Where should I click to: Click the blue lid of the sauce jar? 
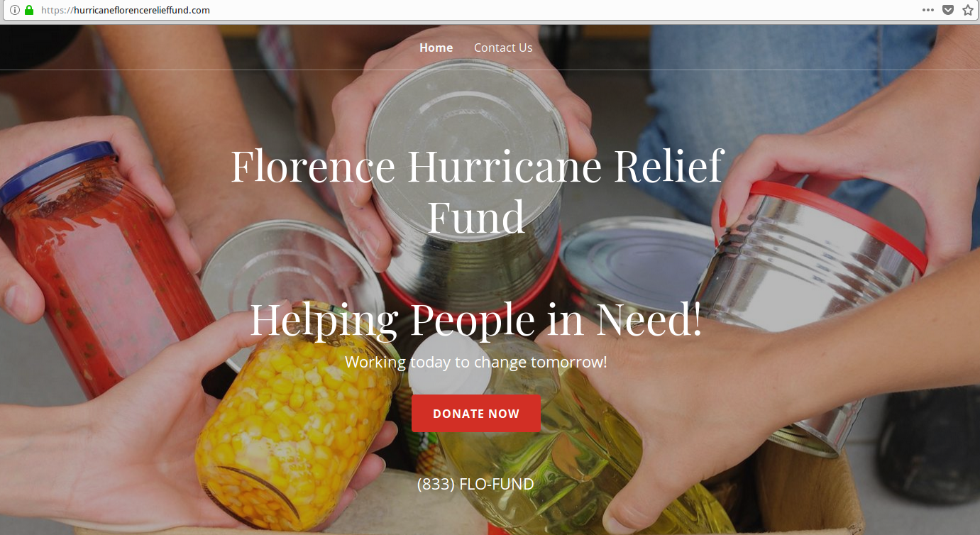57,169
